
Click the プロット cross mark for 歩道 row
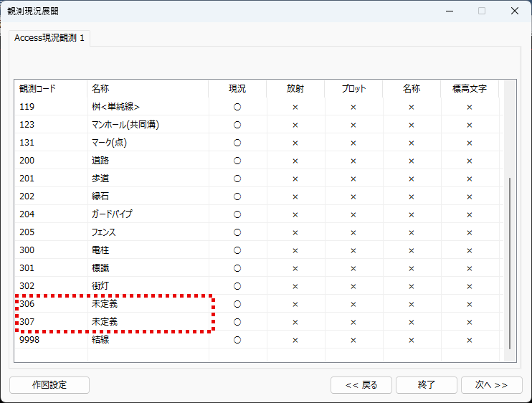coord(353,179)
